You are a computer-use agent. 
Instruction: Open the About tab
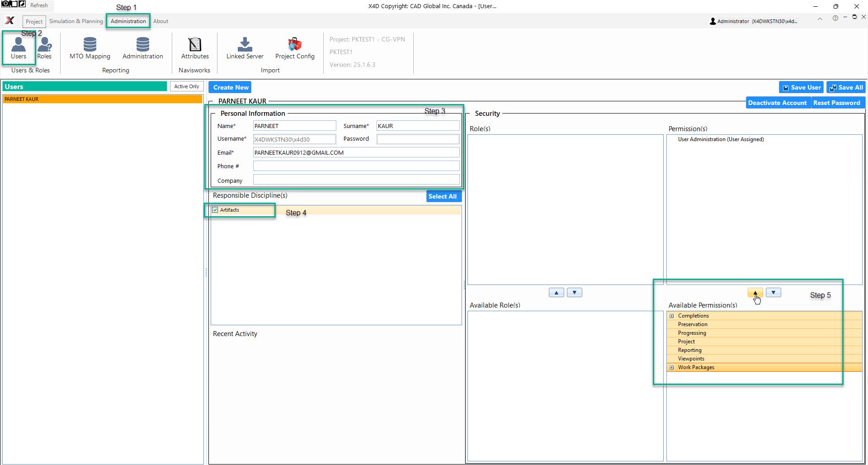click(160, 21)
